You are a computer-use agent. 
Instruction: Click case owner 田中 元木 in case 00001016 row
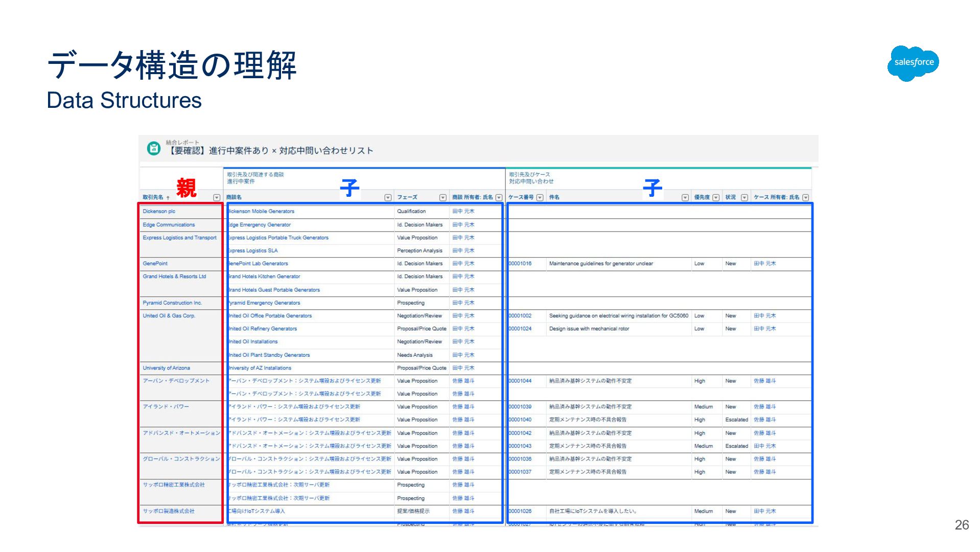click(x=765, y=264)
